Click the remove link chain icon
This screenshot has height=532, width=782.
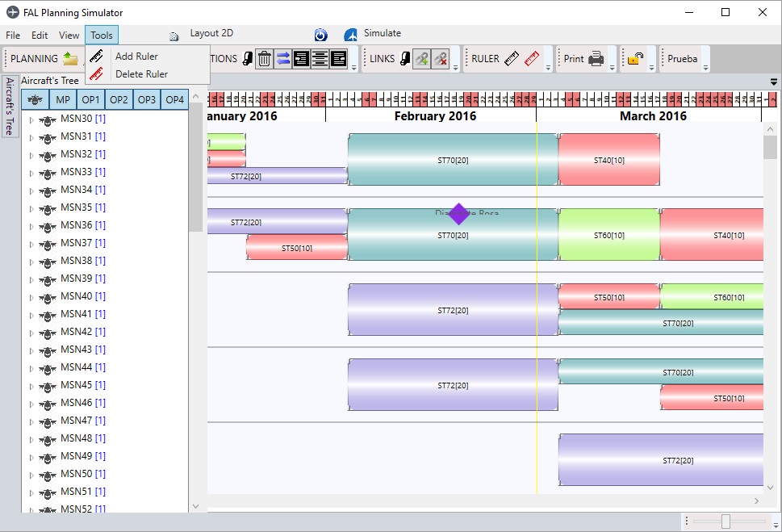pos(440,59)
